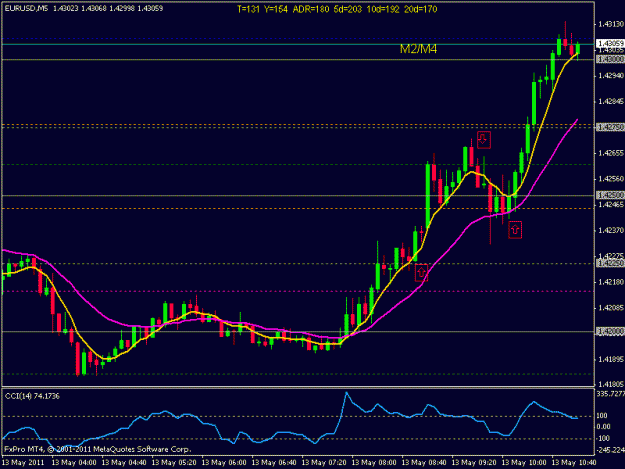Click the 1.42845 price axis label
The image size is (625, 469).
pos(611,102)
